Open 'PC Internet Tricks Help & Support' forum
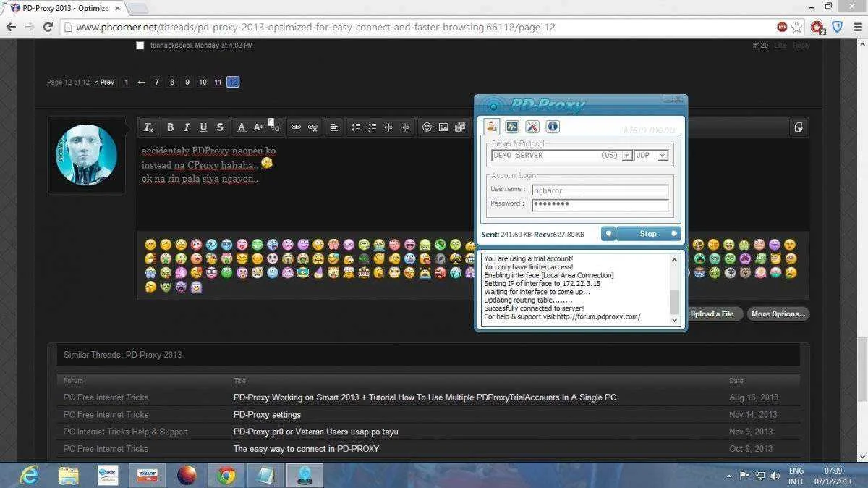 point(126,432)
